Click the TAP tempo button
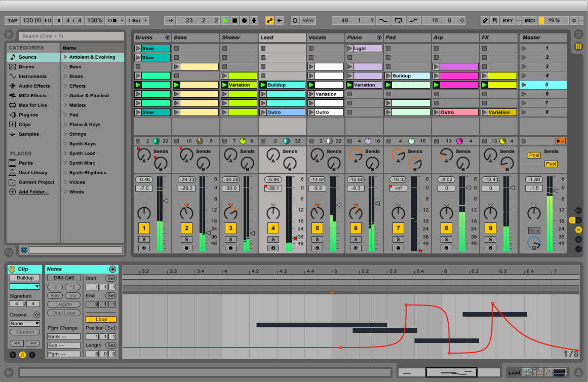The image size is (588, 382). coord(12,21)
